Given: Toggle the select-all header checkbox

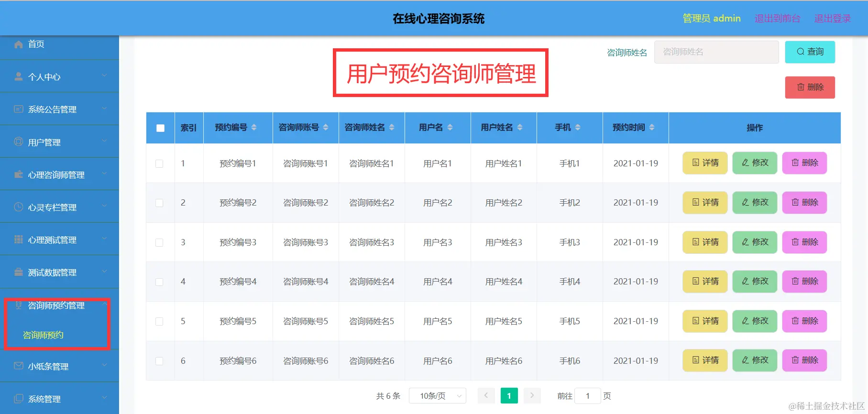Looking at the screenshot, I should [x=160, y=128].
